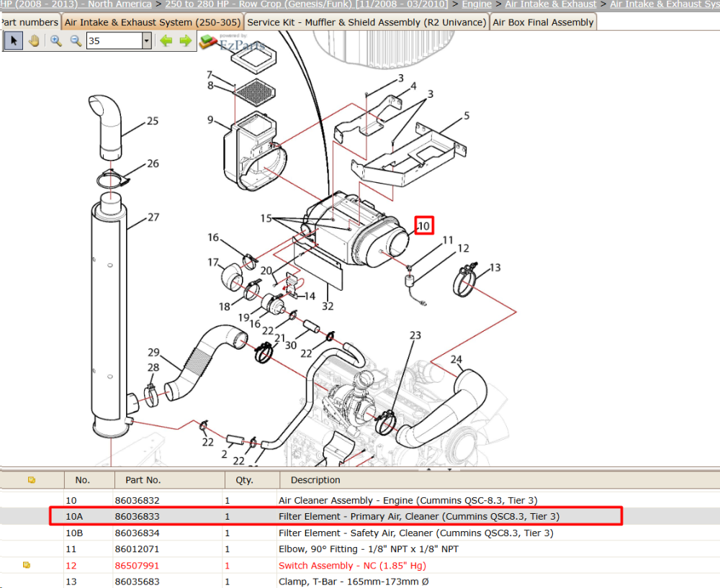Viewport: 720px width, 588px height.
Task: Click callout 24 intake hose label
Action: point(456,359)
